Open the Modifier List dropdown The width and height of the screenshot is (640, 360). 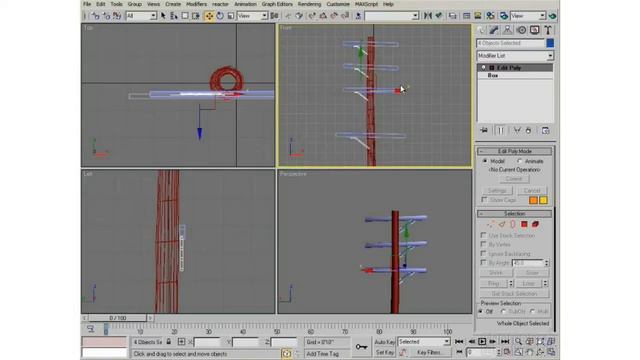[x=515, y=56]
